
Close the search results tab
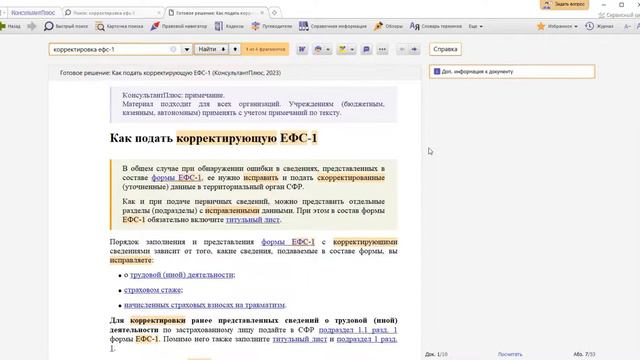click(159, 13)
